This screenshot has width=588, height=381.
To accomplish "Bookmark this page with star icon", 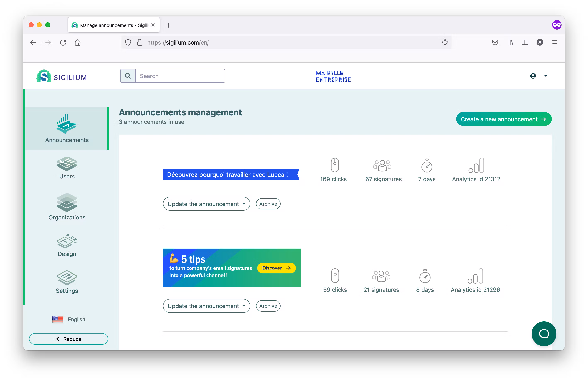I will (x=445, y=42).
